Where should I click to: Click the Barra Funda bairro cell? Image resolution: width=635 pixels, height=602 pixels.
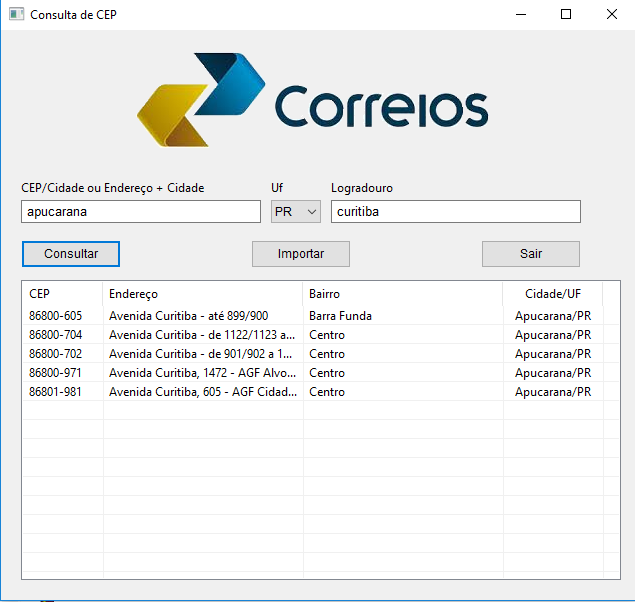point(340,316)
